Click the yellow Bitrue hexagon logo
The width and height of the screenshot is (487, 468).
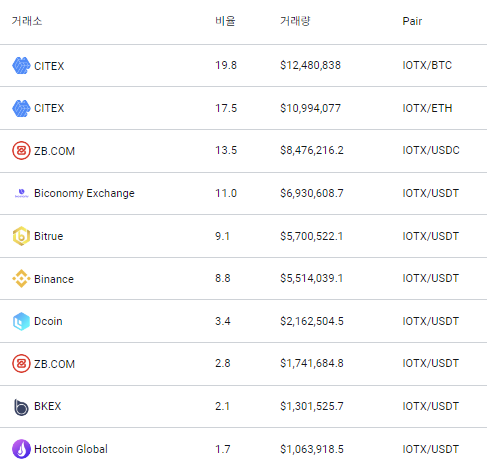(21, 236)
